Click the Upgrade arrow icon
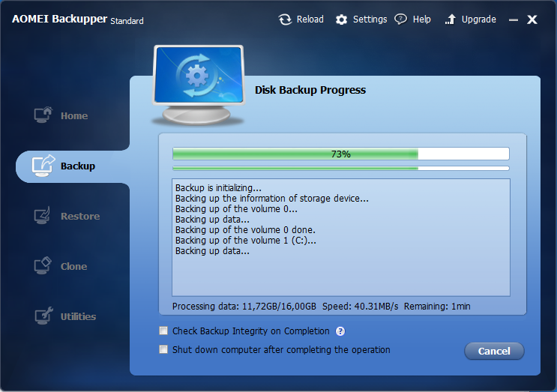This screenshot has width=557, height=392. click(451, 19)
